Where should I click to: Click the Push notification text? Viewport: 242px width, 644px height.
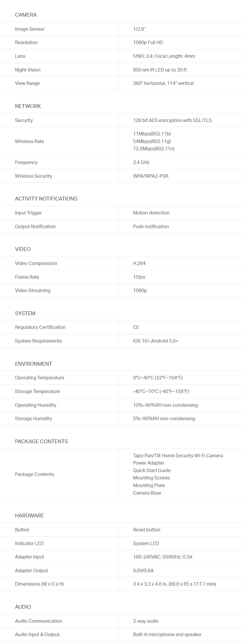(x=151, y=226)
